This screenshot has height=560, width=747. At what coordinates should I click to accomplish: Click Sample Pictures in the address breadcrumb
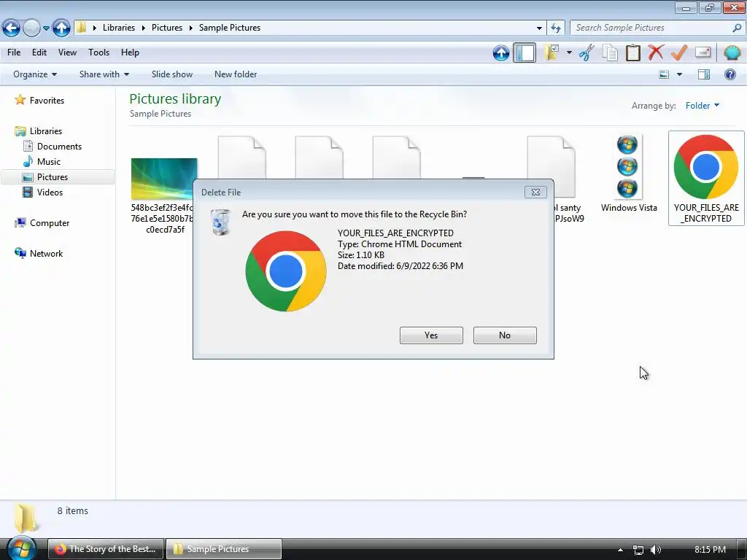230,28
